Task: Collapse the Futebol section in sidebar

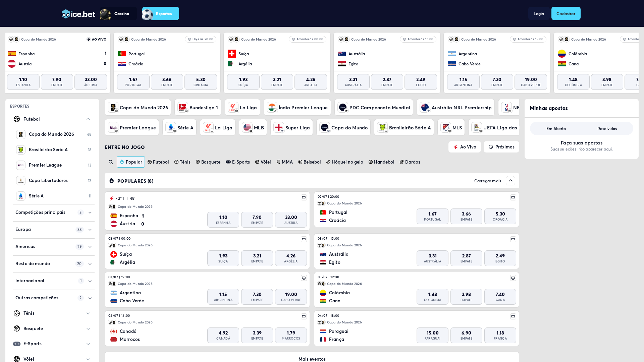Action: 88,119
